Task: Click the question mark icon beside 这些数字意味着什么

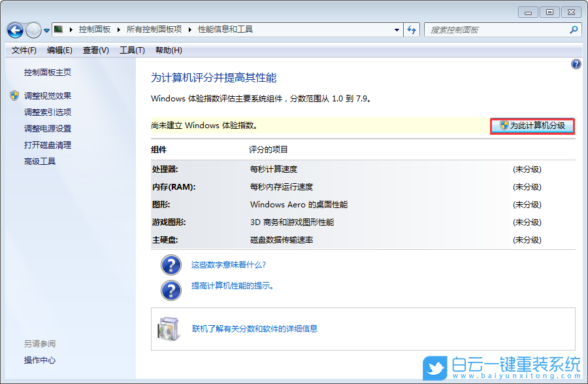Action: click(x=171, y=265)
